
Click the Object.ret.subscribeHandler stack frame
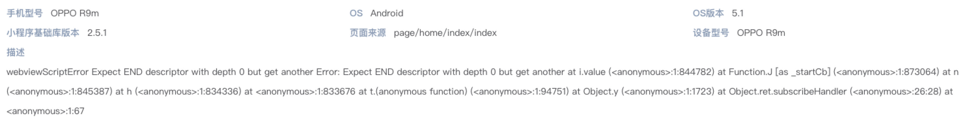coord(788,92)
